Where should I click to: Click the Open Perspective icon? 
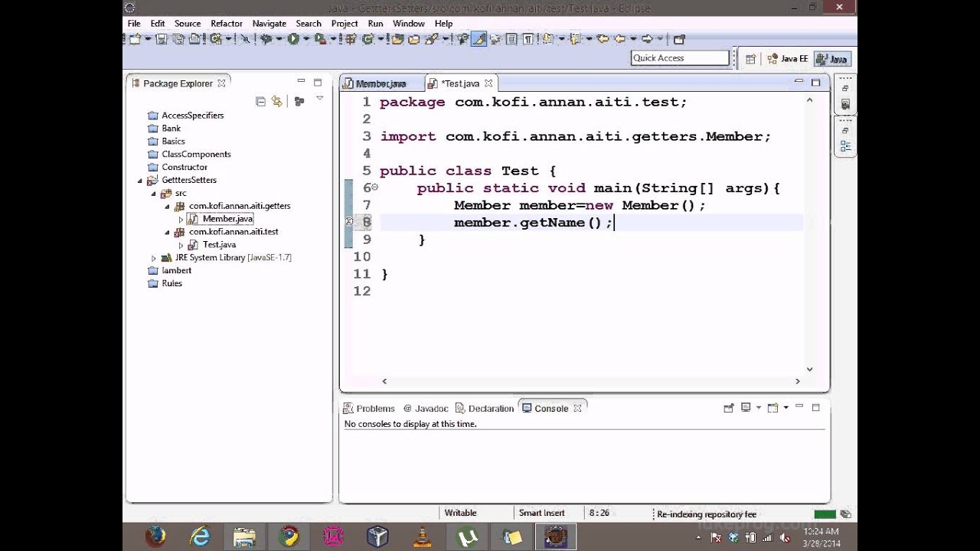(750, 59)
